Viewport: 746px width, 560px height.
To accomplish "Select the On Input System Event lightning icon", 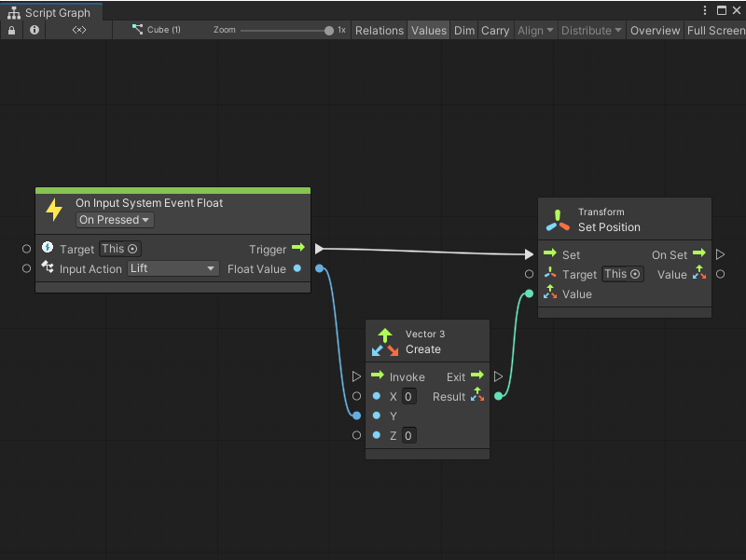I will tap(54, 210).
